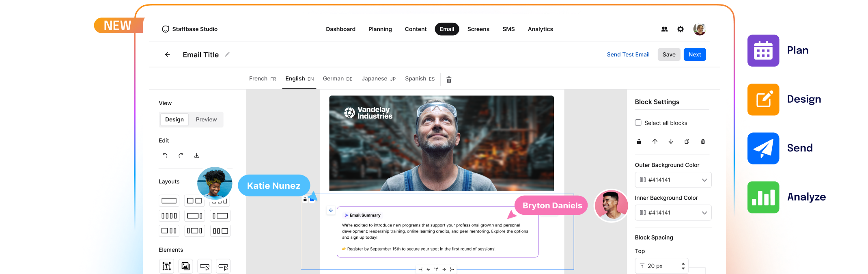Open the Content menu

point(416,29)
